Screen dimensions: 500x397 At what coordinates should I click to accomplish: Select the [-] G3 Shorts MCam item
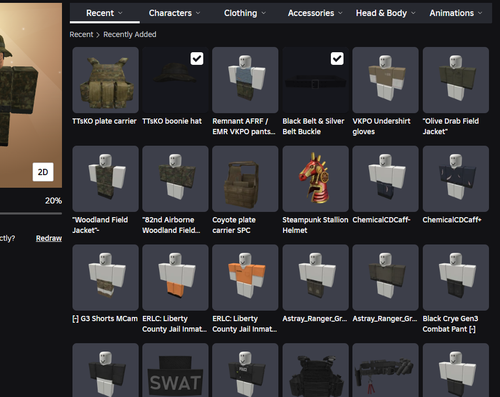[105, 277]
